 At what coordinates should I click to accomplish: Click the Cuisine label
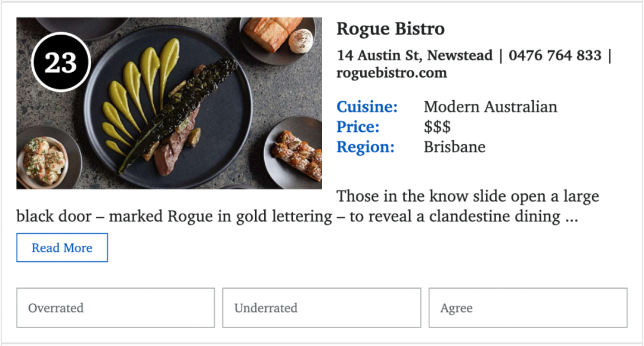pos(367,107)
